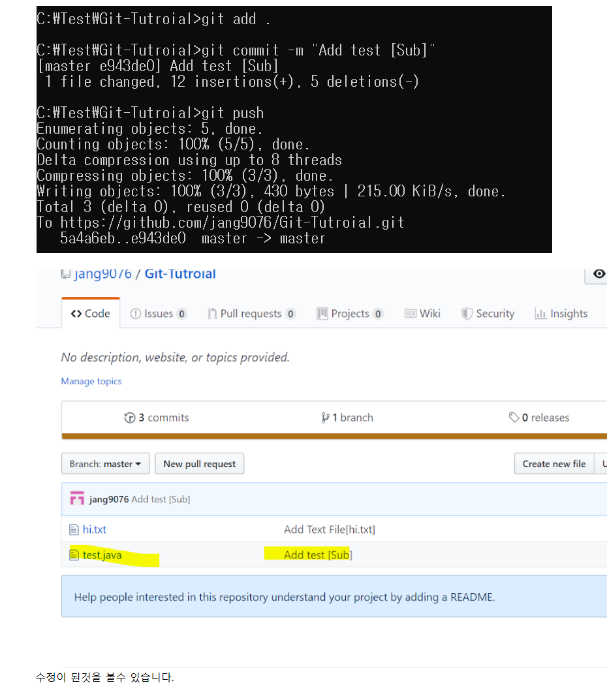Click terminal line '5a4a6eb..e943de0 master -> master'
This screenshot has height=700, width=607.
tap(193, 238)
